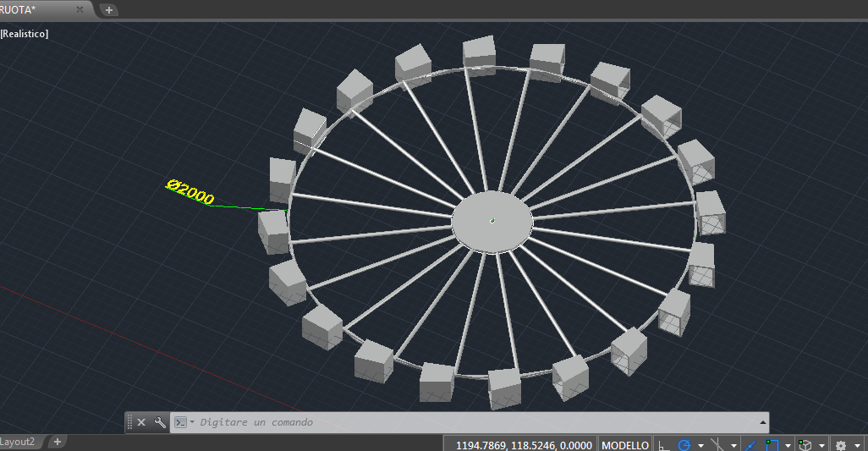Screen dimensions: 868x451
Task: Click workspace switching gear icon
Action: pos(841,445)
